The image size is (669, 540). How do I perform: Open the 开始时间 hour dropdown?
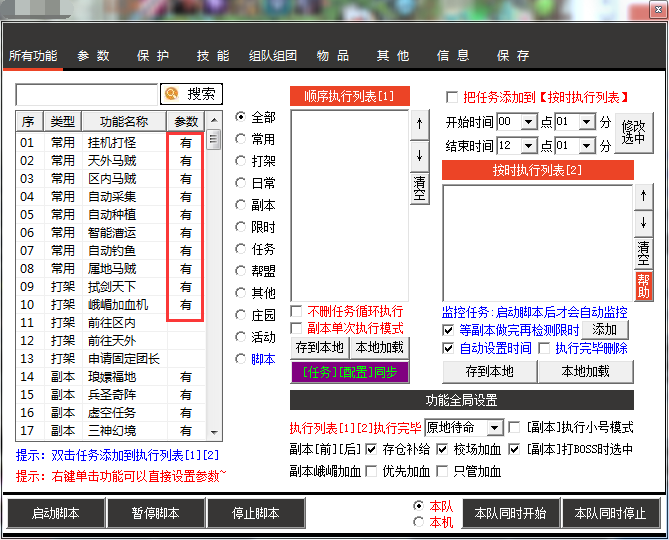(x=529, y=122)
